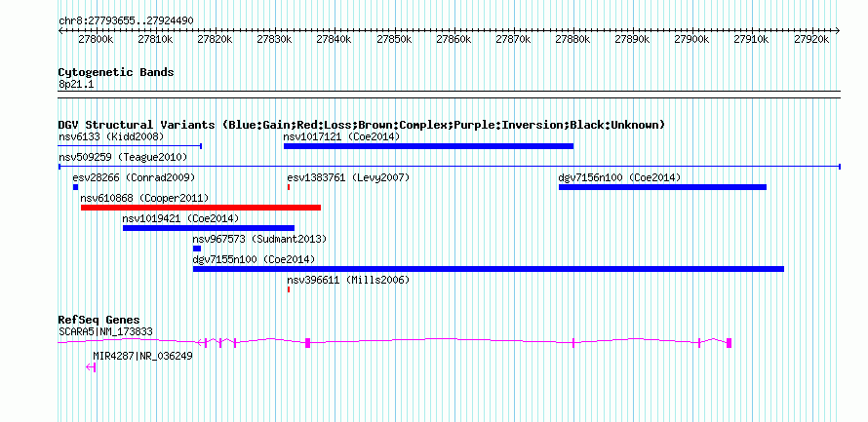Click the MIR4287 gene arrow glyph

(91, 367)
